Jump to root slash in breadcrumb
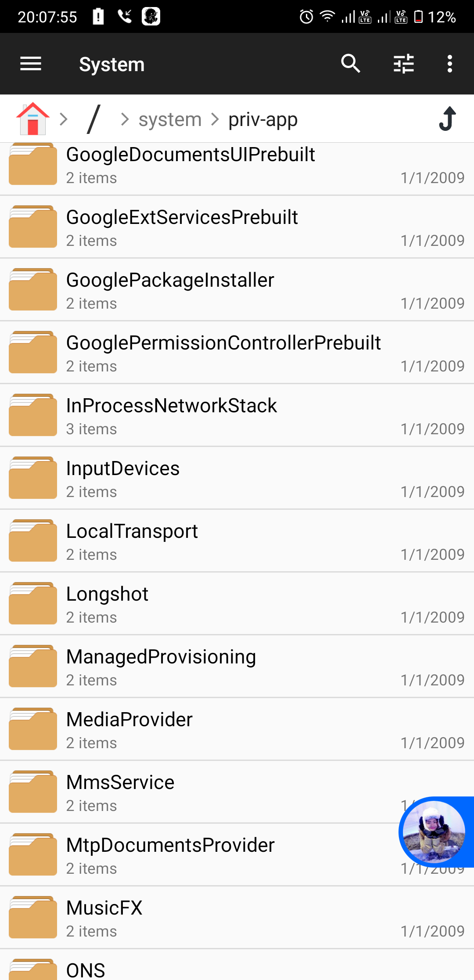This screenshot has height=980, width=474. coord(93,119)
